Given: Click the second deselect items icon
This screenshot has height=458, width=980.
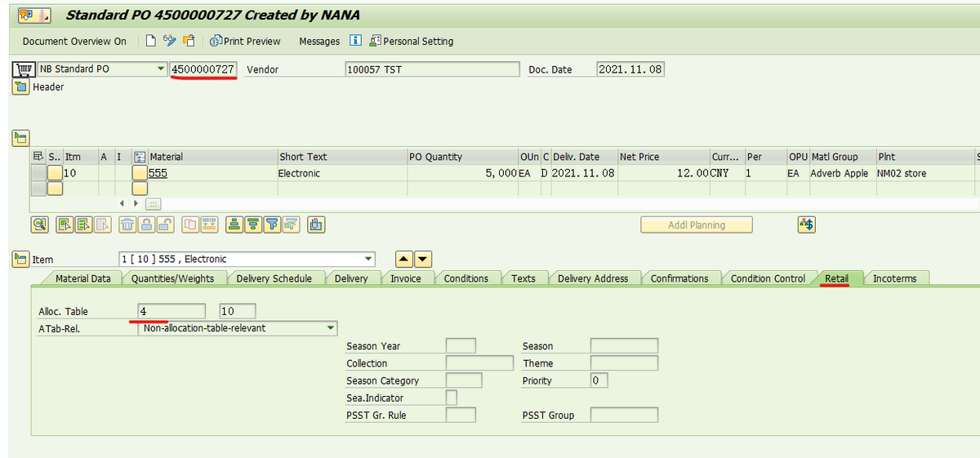Looking at the screenshot, I should (x=84, y=225).
